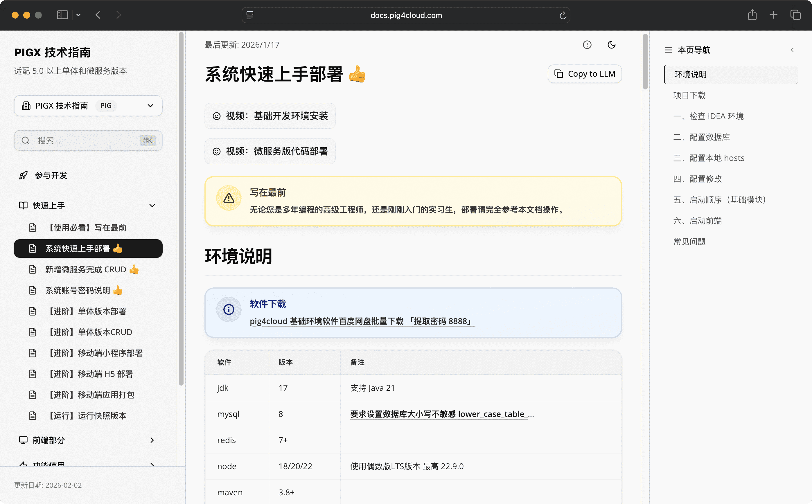Click the info circle icon near top
812x504 pixels.
click(587, 45)
